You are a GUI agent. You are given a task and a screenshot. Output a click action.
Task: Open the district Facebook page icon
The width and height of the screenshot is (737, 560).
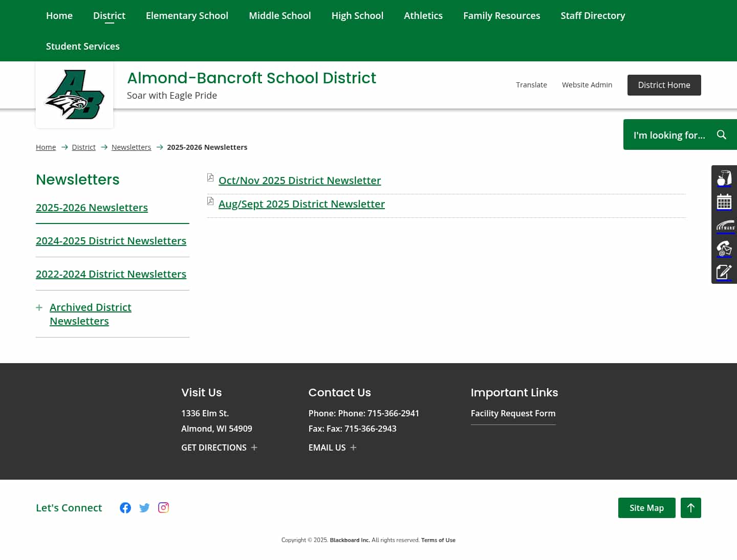click(x=125, y=508)
